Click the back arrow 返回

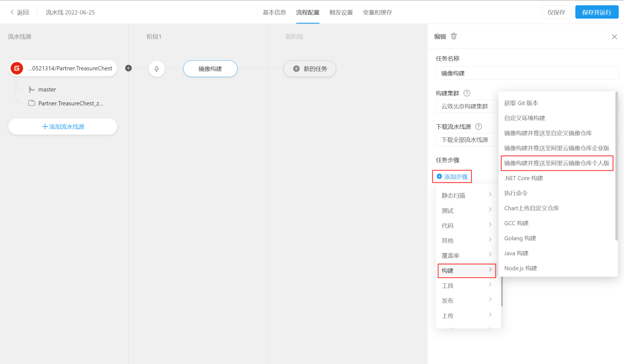(x=19, y=12)
